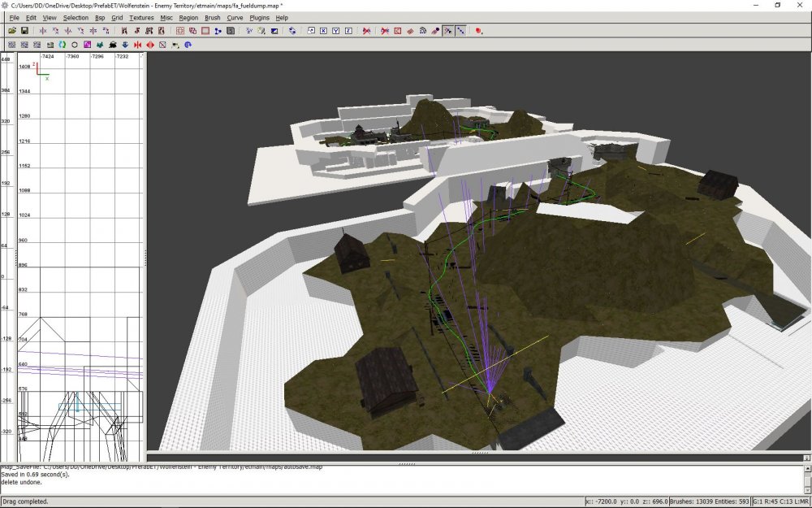The image size is (812, 508).
Task: Toggle the X axis scale lock
Action: (x=323, y=31)
